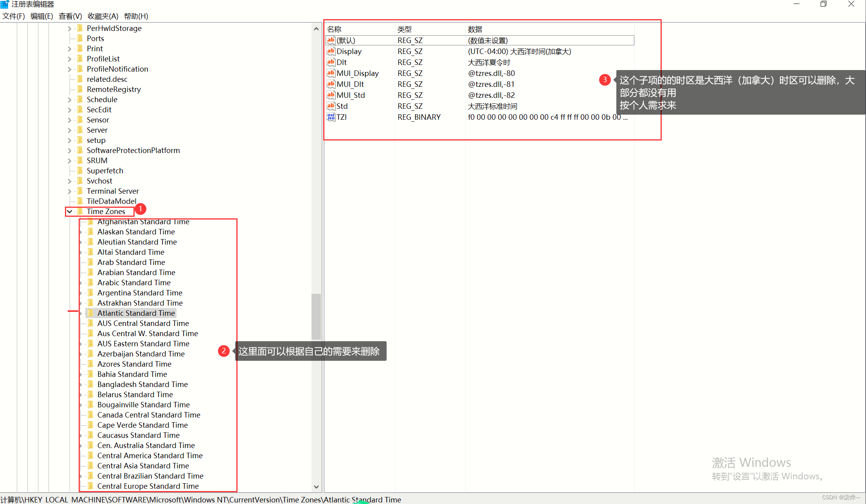
Task: Sort values by the 数据 column header
Action: coord(550,29)
